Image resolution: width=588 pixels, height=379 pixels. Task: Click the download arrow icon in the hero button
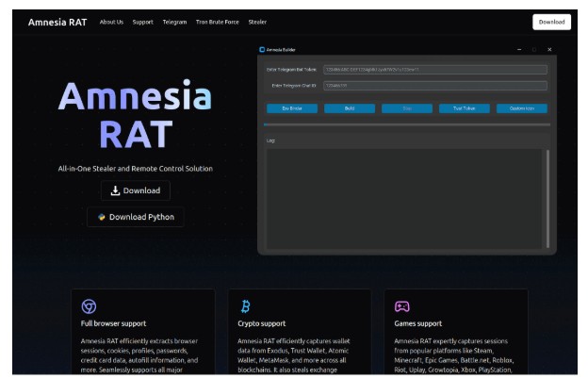115,190
